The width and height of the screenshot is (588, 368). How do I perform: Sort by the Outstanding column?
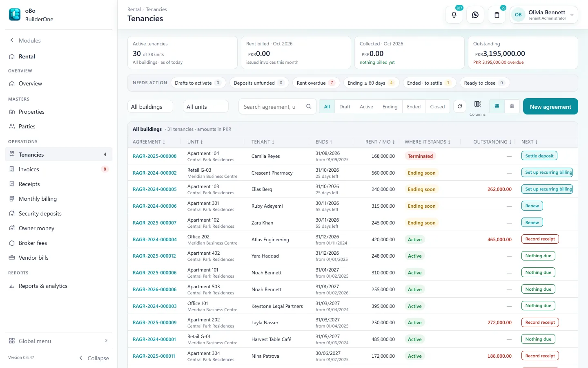[x=492, y=142]
